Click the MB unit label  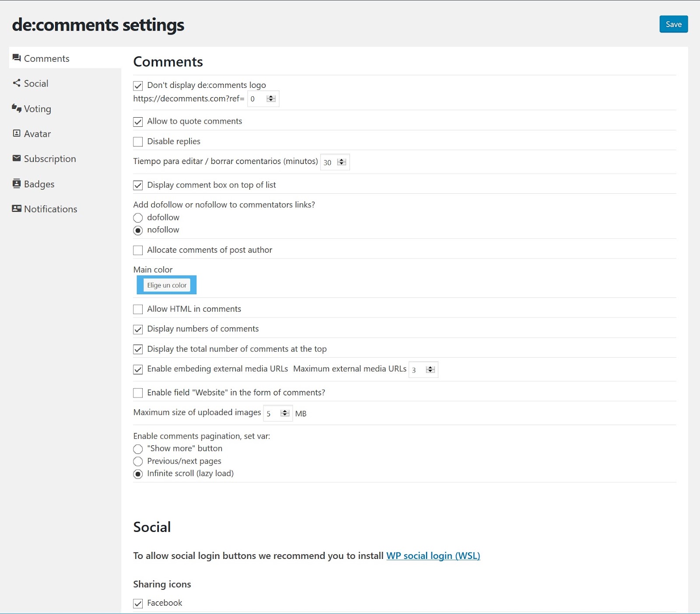pos(301,414)
